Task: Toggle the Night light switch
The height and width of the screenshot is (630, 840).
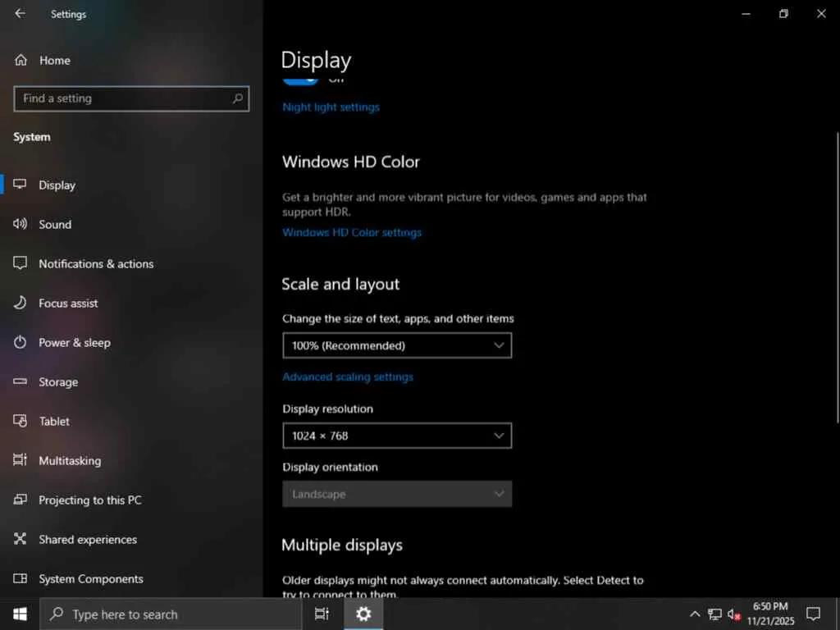Action: (300, 80)
